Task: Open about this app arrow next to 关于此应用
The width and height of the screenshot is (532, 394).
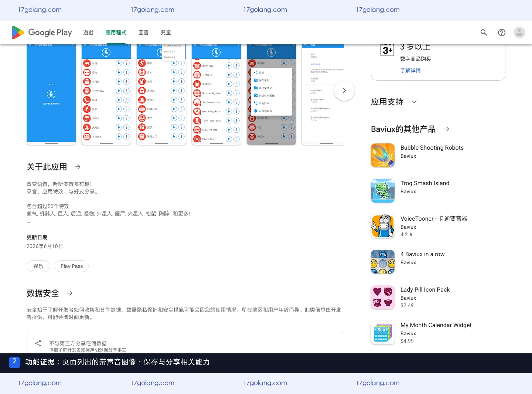Action: pos(78,167)
